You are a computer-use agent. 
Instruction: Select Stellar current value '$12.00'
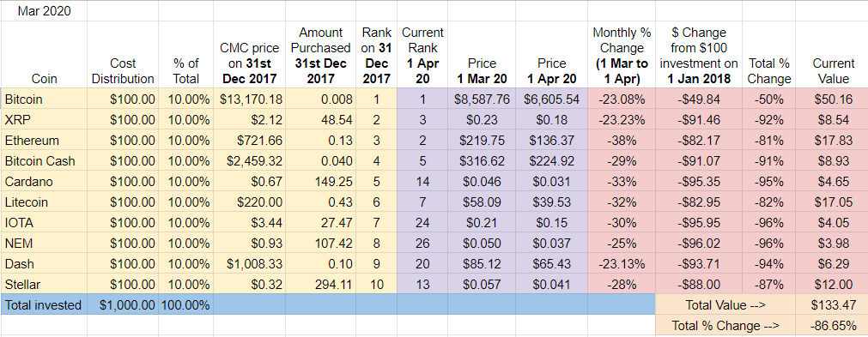[831, 285]
